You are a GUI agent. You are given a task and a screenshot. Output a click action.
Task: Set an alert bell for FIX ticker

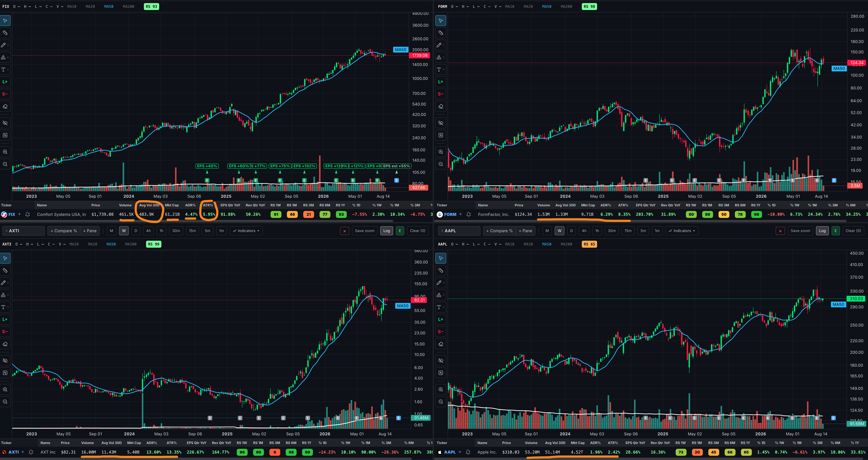click(28, 215)
